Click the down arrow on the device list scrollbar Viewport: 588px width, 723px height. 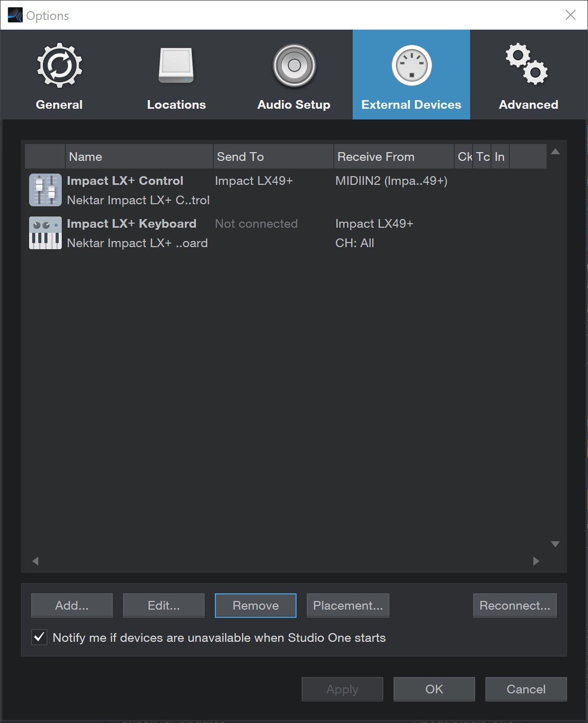[555, 544]
